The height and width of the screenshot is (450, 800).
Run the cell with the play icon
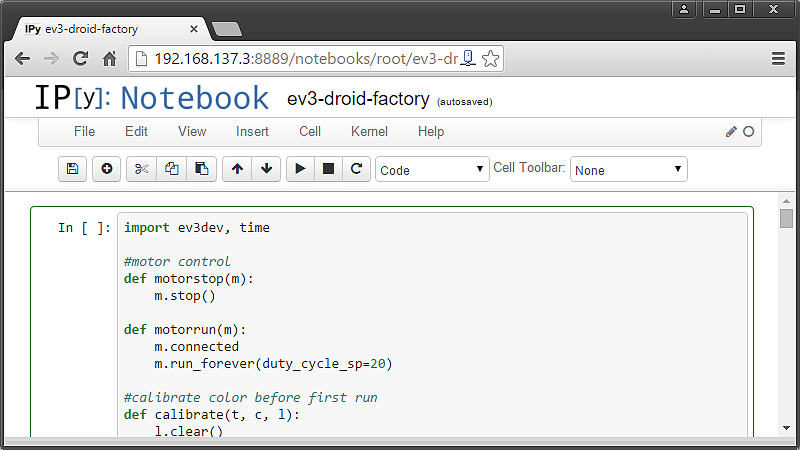[x=301, y=169]
